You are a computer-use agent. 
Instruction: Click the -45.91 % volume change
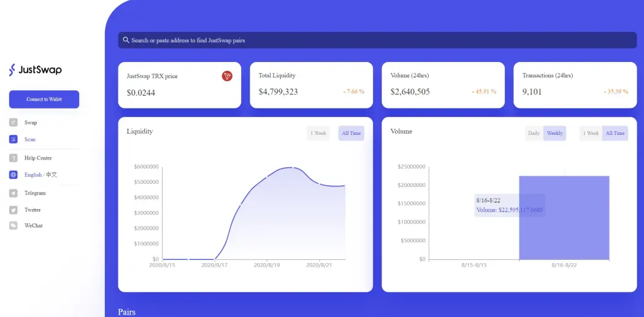tap(485, 91)
